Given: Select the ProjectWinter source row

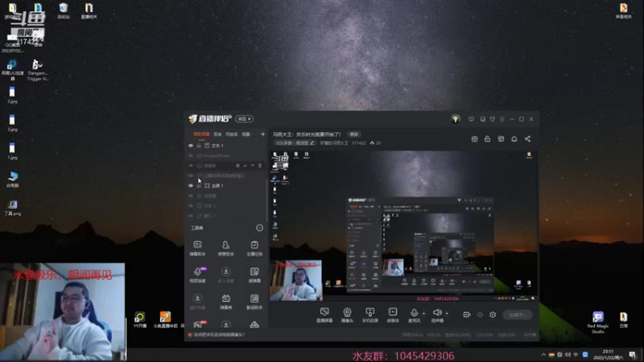Looking at the screenshot, I should pyautogui.click(x=226, y=156).
